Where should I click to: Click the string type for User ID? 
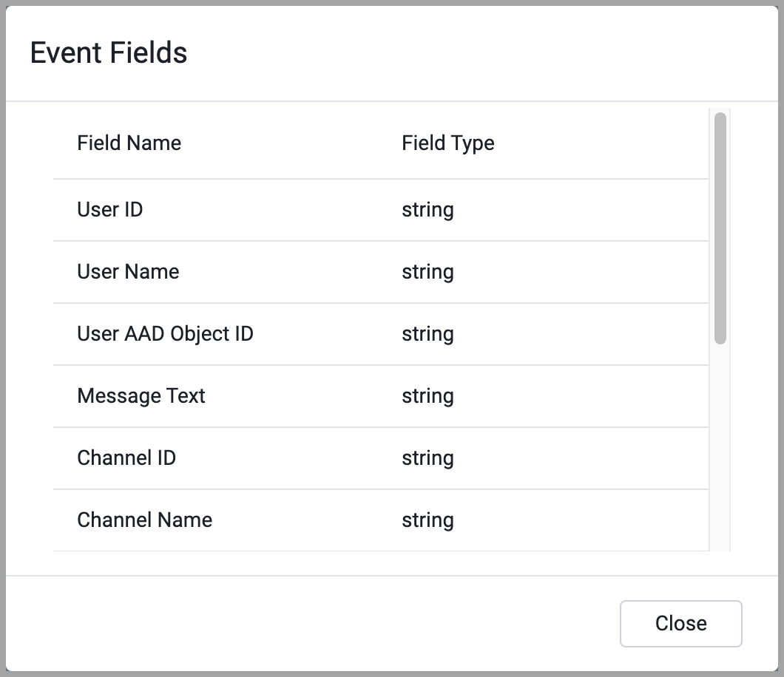[428, 210]
